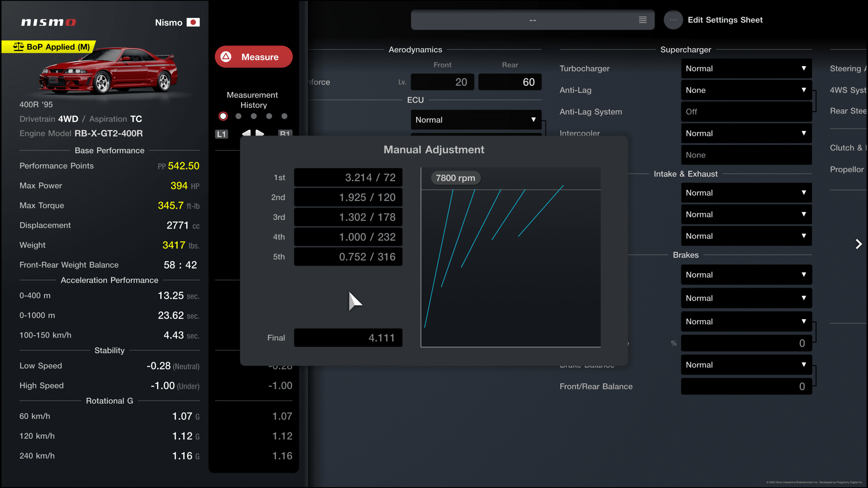This screenshot has height=488, width=868.
Task: Click the red Measure button
Action: (x=253, y=56)
